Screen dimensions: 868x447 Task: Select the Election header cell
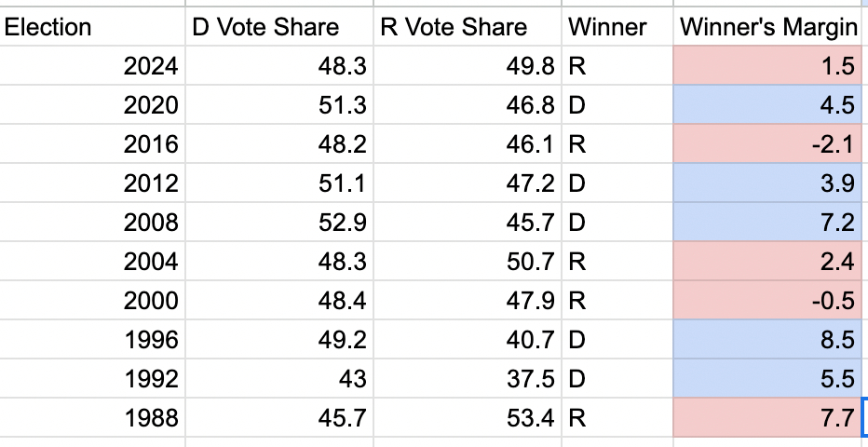point(91,27)
